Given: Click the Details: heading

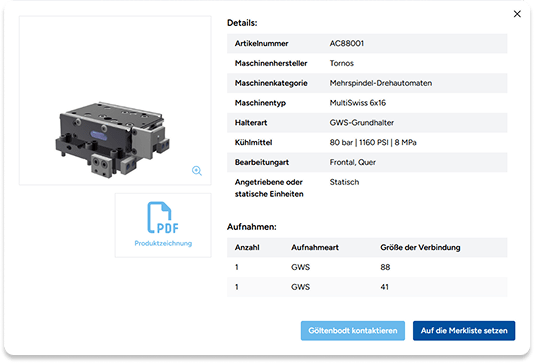Looking at the screenshot, I should point(242,23).
